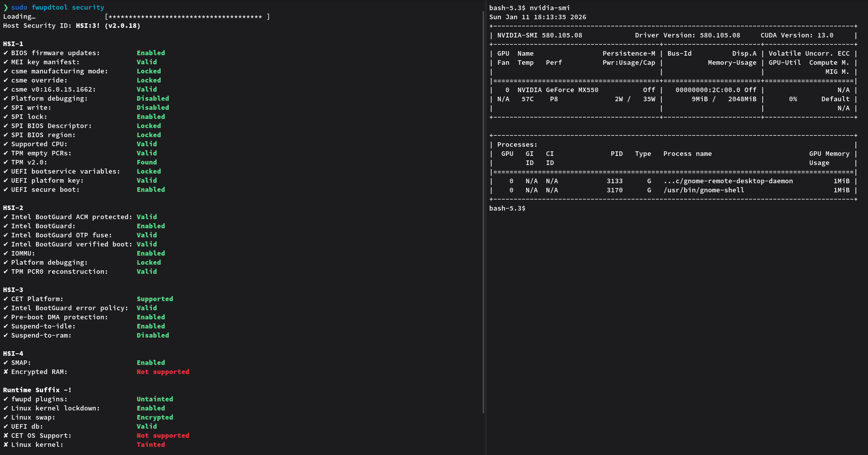Click the 'Found' value for TPM v2.0

(x=147, y=162)
